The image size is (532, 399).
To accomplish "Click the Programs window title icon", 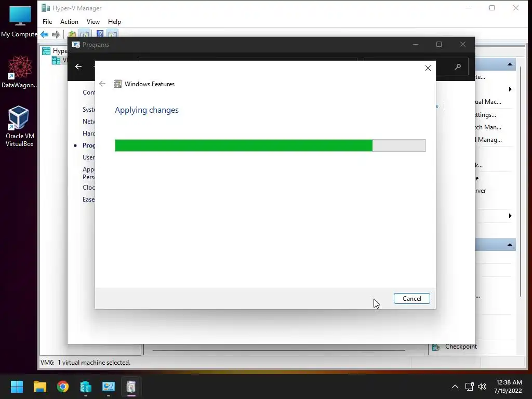I will click(x=76, y=45).
